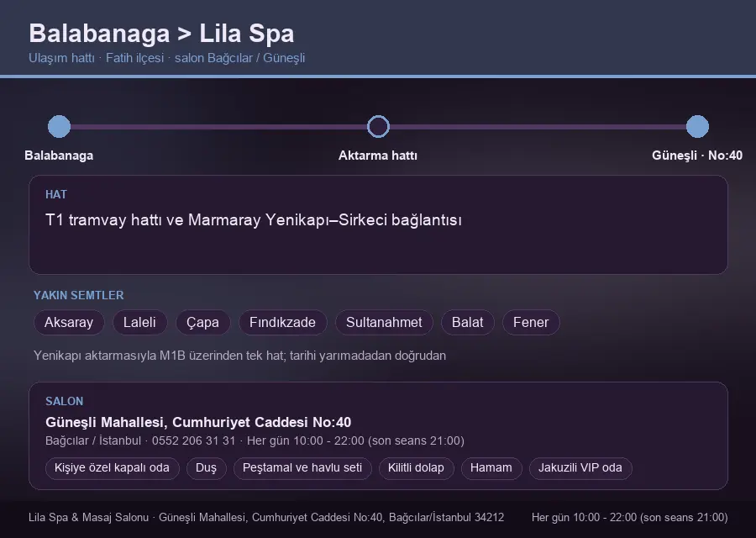Click the Jakuzili VIP oda tag
This screenshot has height=538, width=756.
coord(580,468)
